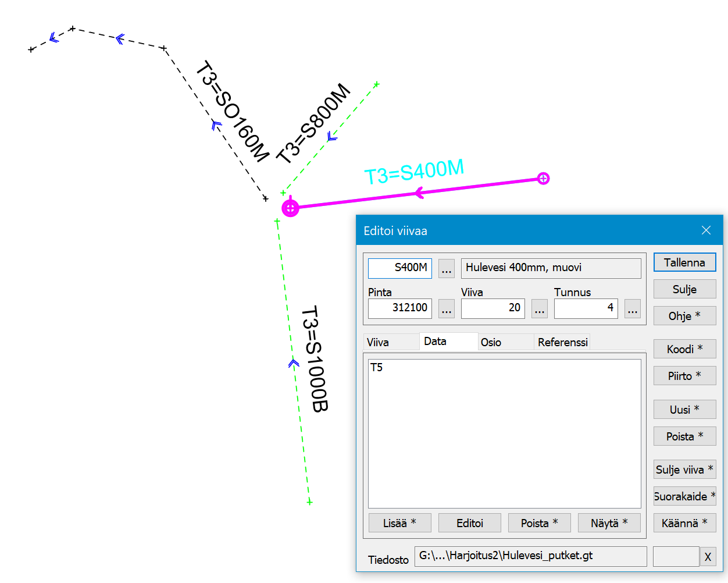Open the Viiva number picker button

[x=540, y=308]
